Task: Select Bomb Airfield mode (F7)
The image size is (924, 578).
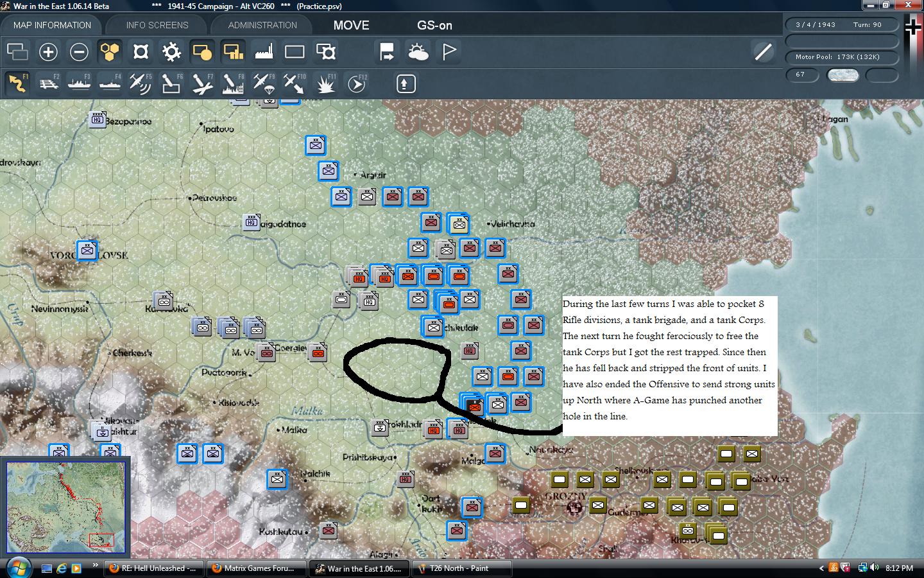Action: click(202, 83)
